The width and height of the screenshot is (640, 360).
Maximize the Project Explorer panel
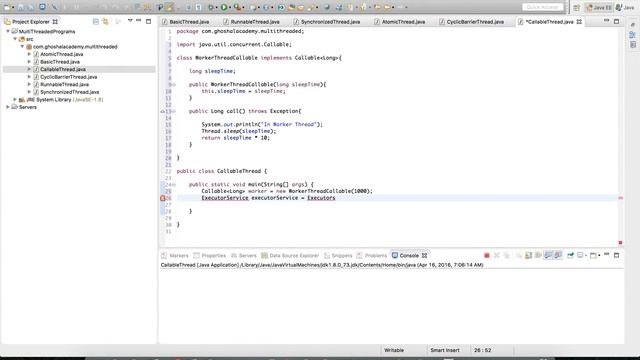click(x=149, y=21)
